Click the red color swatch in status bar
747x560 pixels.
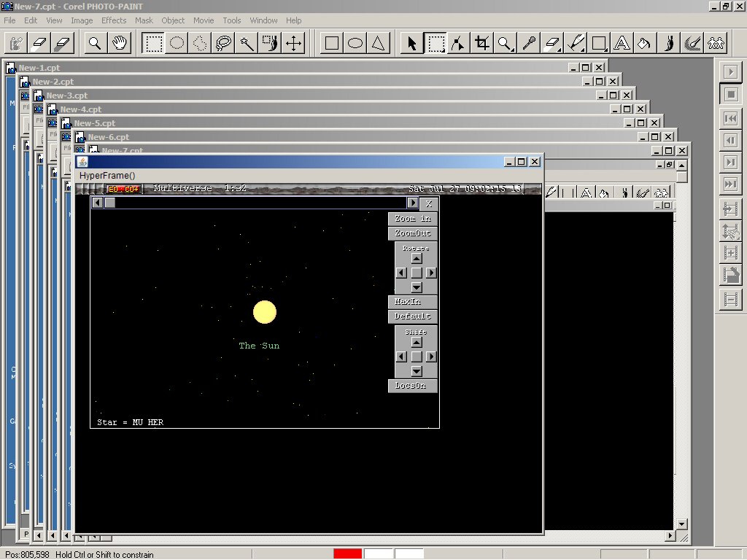pyautogui.click(x=347, y=554)
